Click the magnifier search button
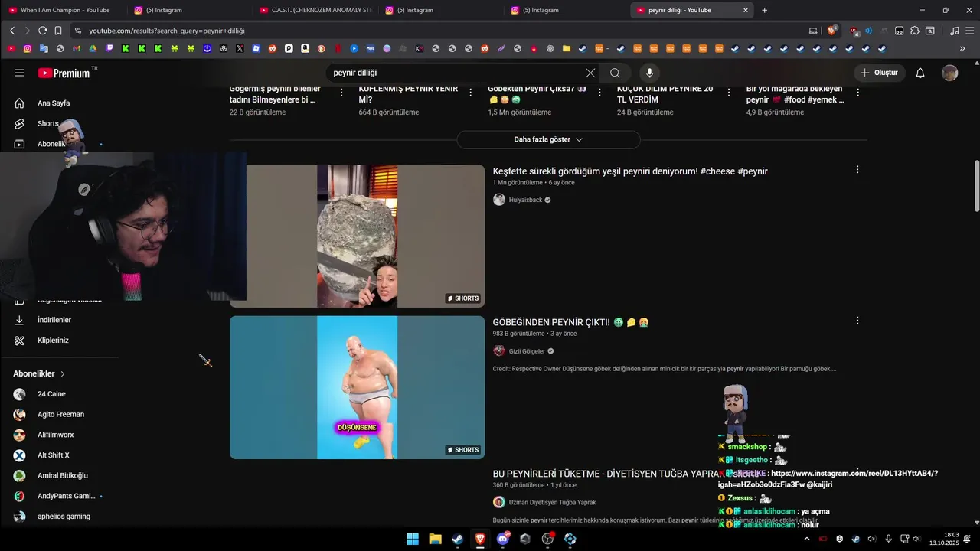 click(615, 73)
